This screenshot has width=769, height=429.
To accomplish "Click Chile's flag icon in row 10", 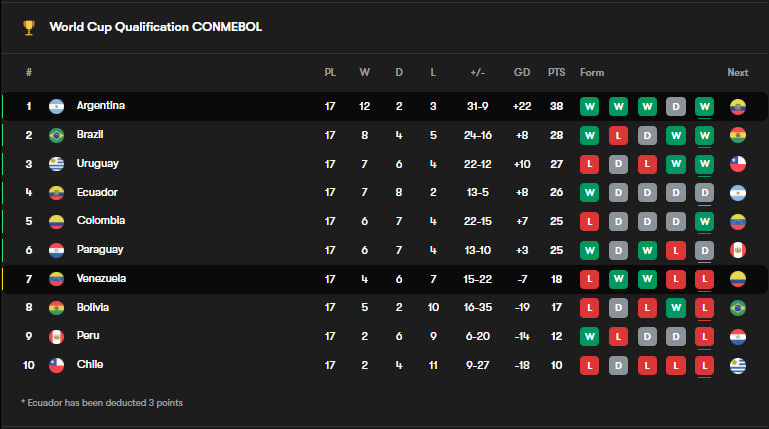I will pos(57,365).
